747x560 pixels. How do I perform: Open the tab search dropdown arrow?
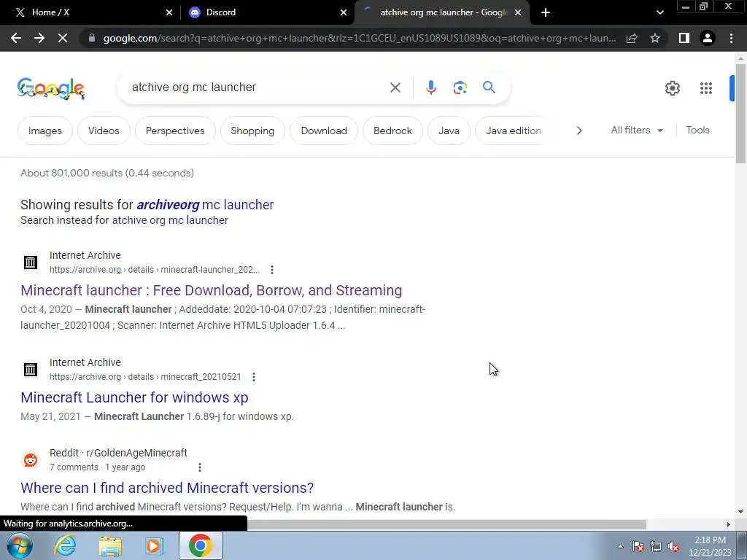pos(659,12)
